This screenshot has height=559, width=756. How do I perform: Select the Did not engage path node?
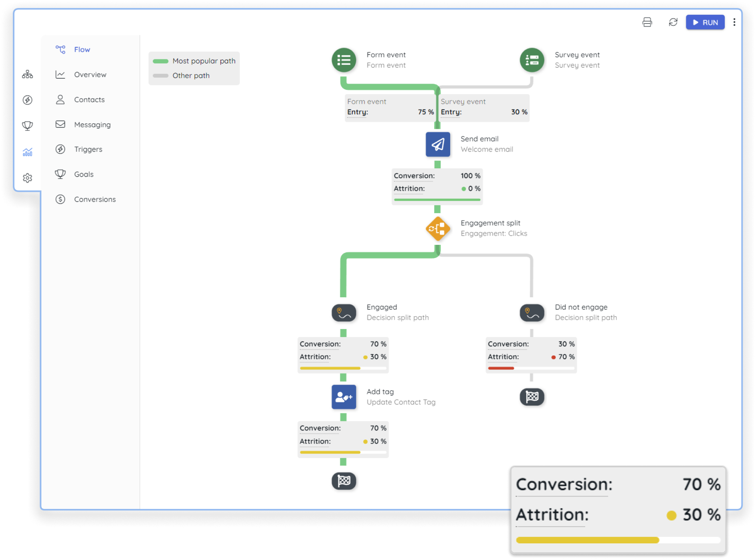click(532, 313)
